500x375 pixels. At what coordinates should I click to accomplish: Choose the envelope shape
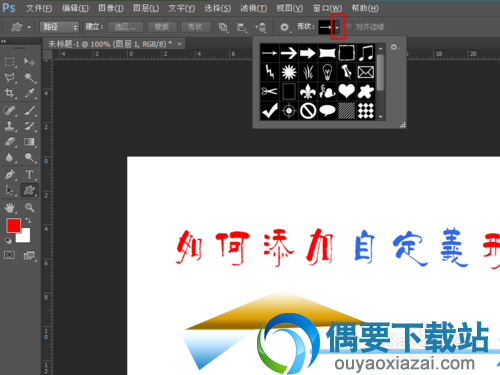(x=366, y=72)
